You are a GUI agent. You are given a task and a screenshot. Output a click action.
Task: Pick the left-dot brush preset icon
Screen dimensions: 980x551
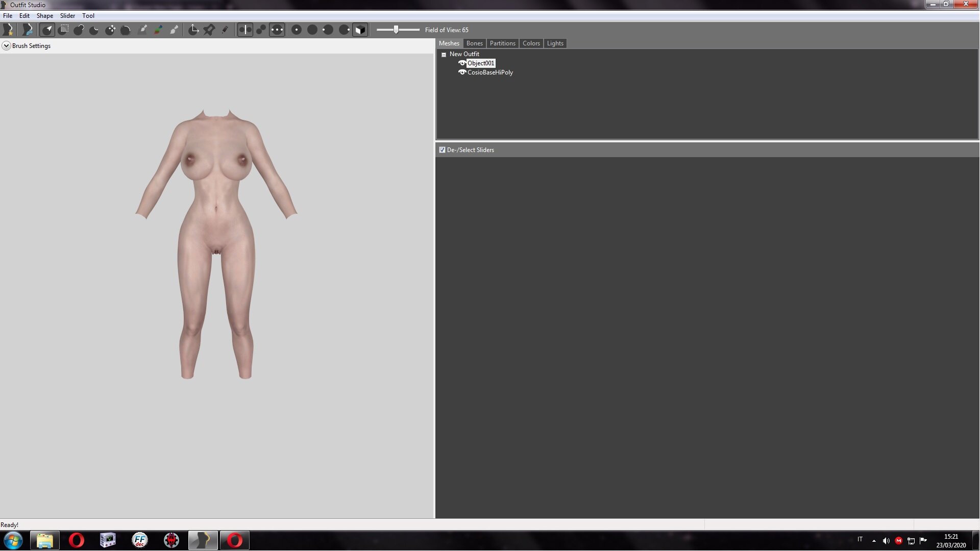click(328, 30)
